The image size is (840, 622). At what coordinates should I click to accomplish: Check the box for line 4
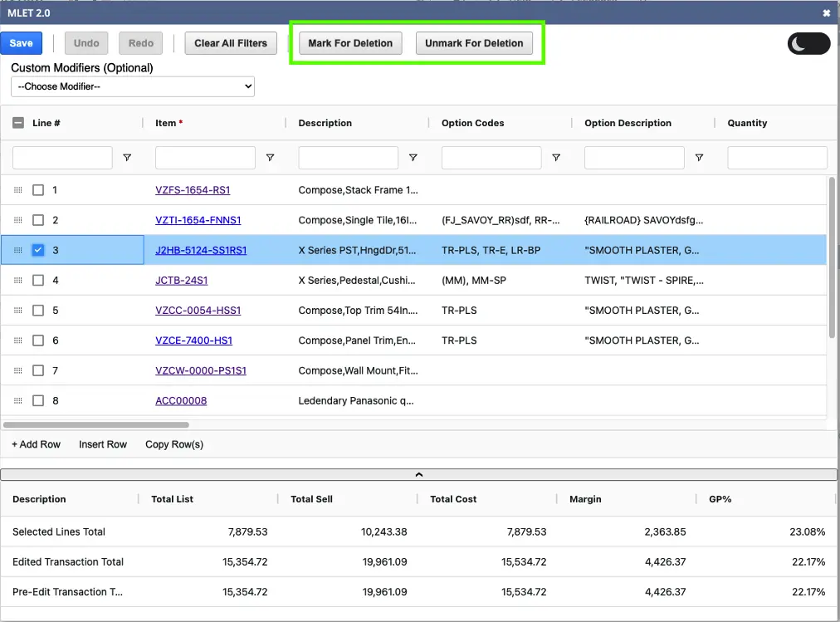(38, 280)
